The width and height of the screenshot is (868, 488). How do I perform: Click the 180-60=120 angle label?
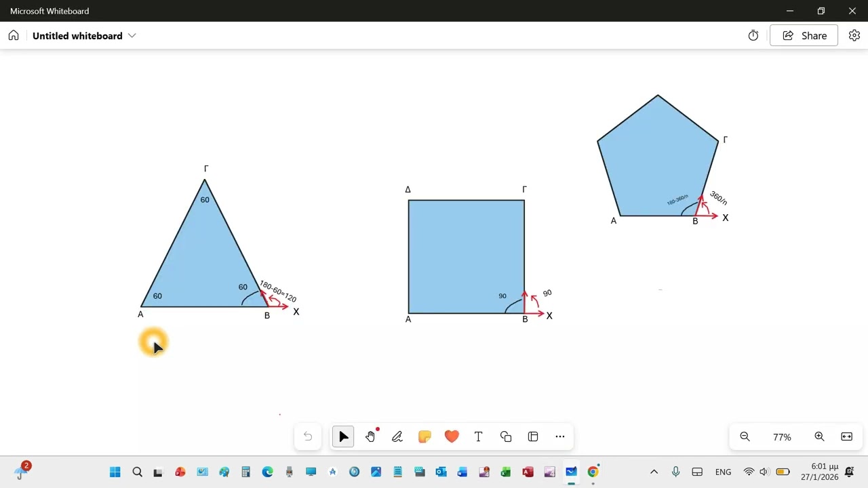click(278, 292)
